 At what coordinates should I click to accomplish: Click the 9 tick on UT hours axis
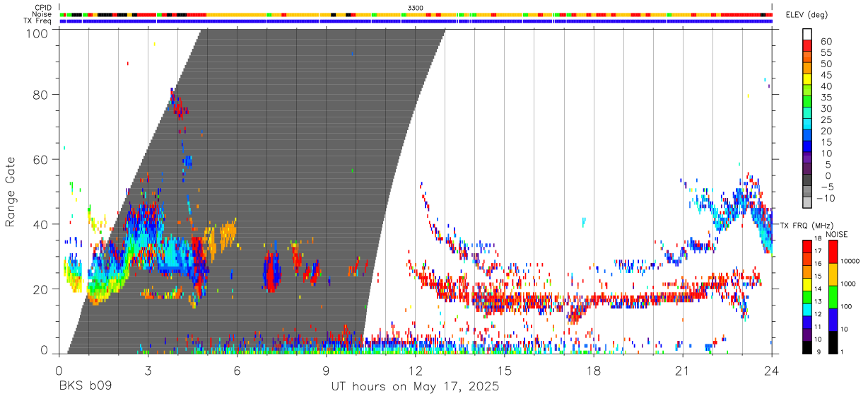pos(326,371)
